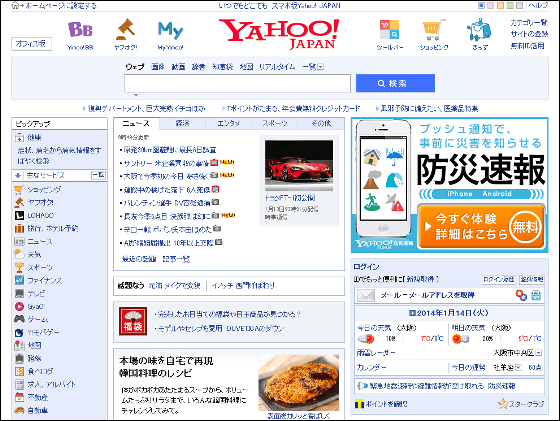Click the red-blue bookmarks icon beside mail
560x421 pixels.
[521, 295]
